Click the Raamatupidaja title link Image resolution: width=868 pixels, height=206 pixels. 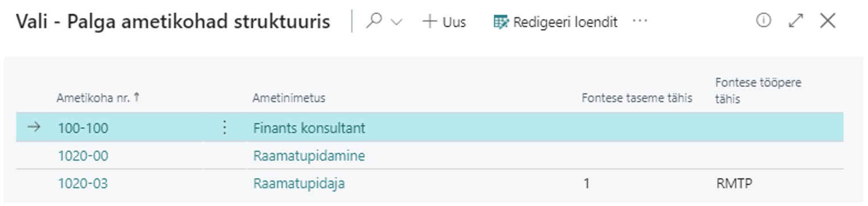(x=299, y=183)
